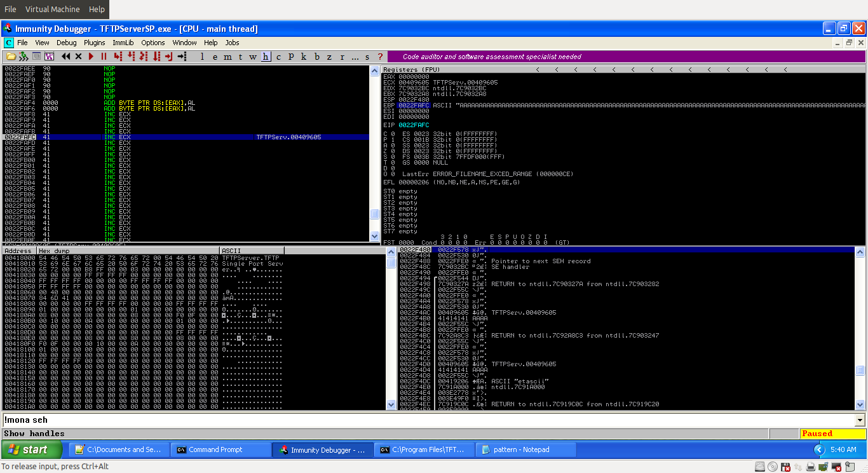Click the stack pane scroll up arrow
The image size is (868, 473).
tap(860, 251)
